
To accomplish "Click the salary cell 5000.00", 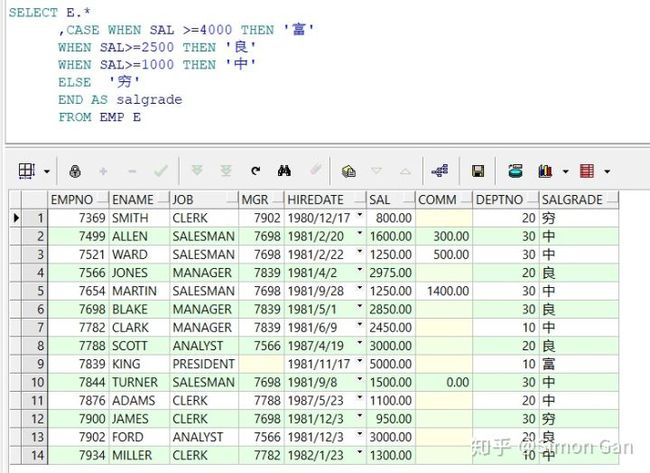I will [391, 364].
